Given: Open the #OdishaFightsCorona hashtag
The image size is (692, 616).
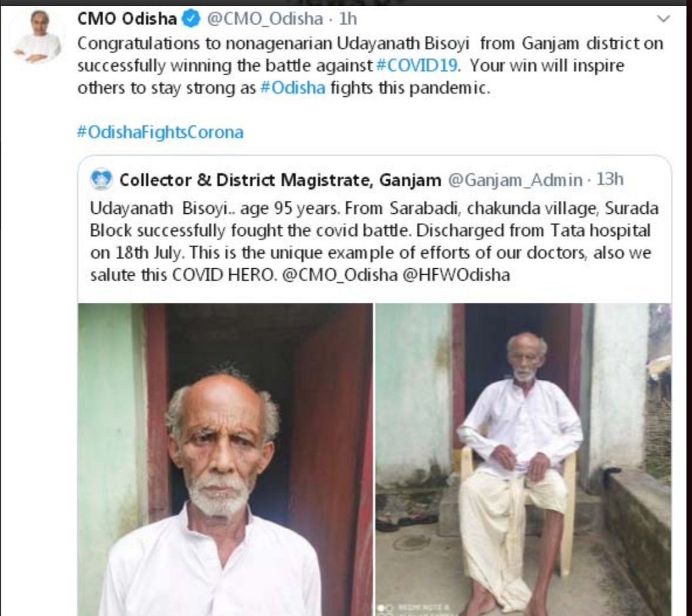Looking at the screenshot, I should [x=160, y=132].
